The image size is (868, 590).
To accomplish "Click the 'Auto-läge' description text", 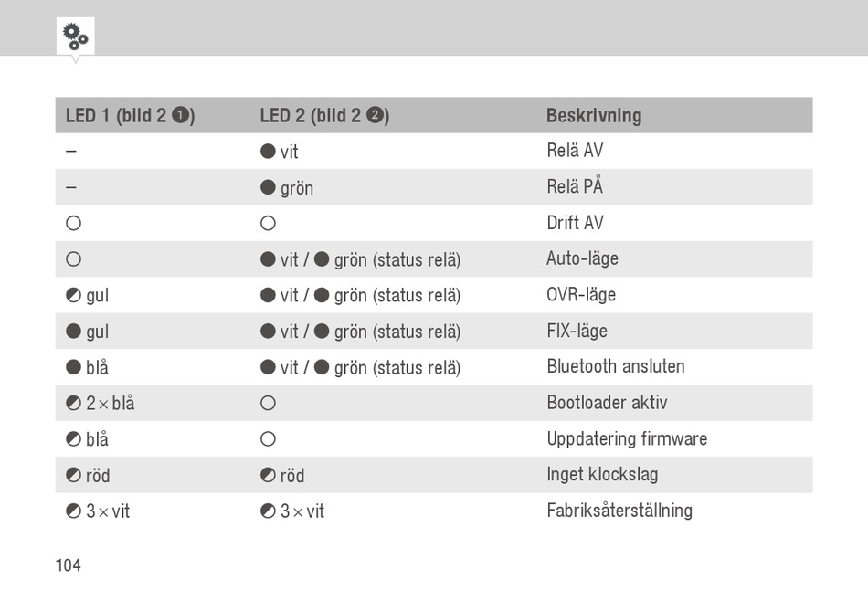I will click(x=582, y=258).
